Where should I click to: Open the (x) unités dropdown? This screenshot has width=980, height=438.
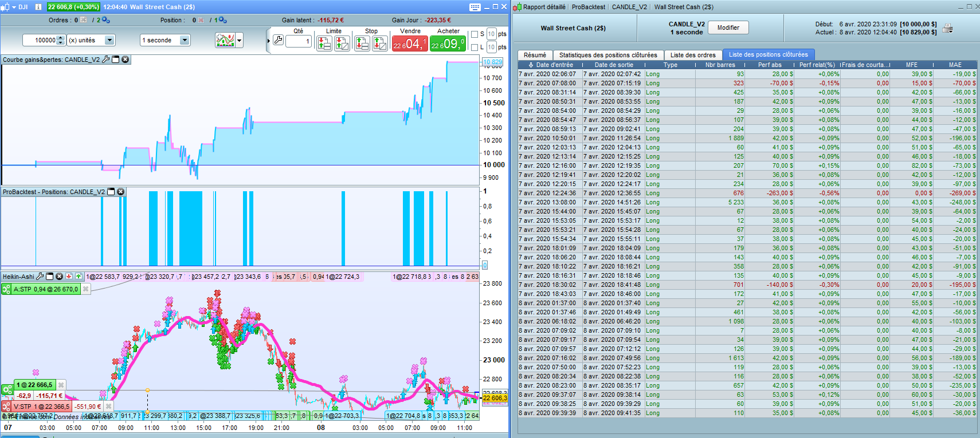coord(109,40)
